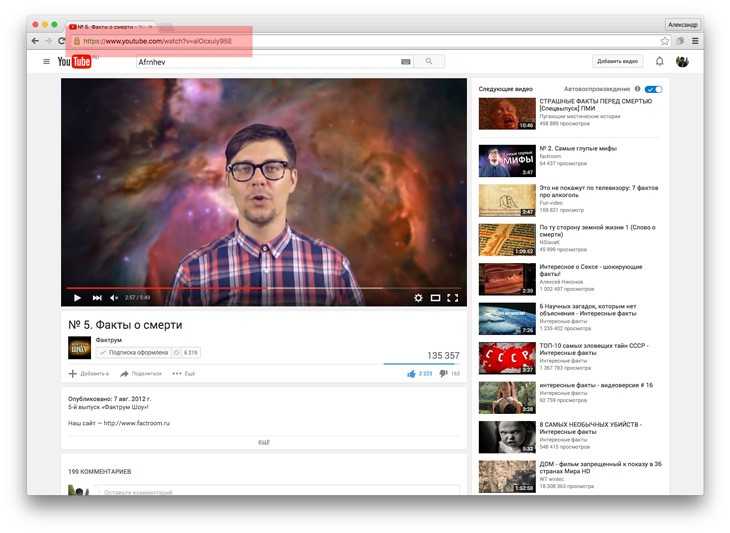Screen dimensions: 730x533
Task: Click the video progress bar
Action: (x=264, y=288)
